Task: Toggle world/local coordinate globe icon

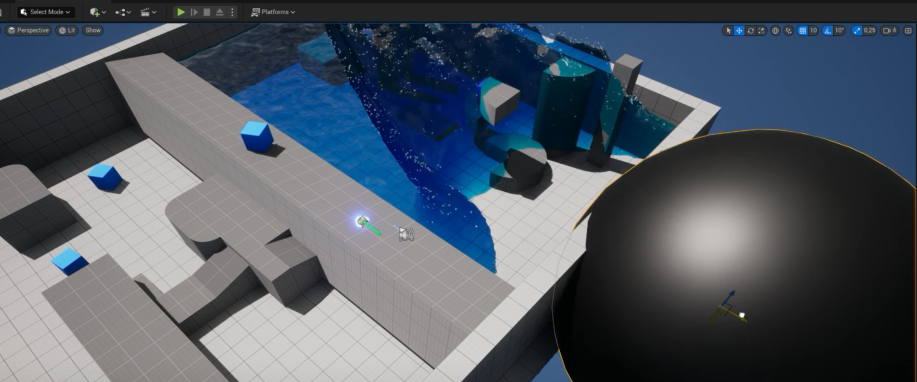Action: click(775, 30)
